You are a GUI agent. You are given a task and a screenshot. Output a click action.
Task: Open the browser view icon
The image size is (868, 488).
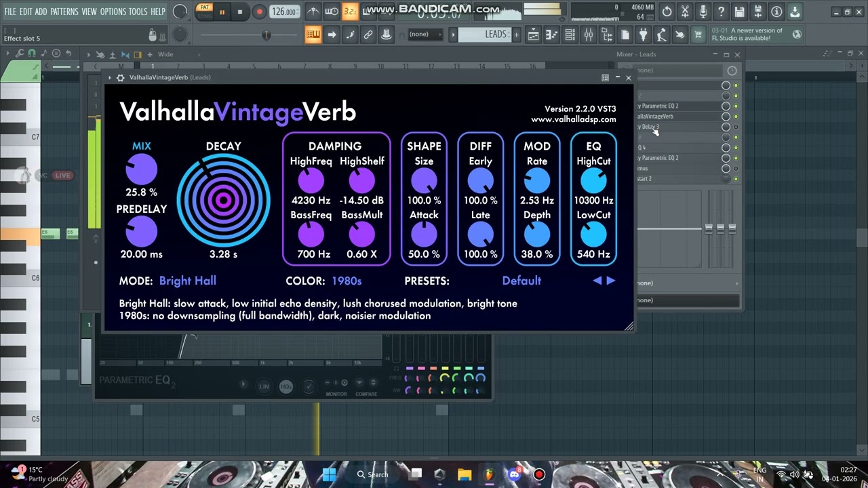pos(607,35)
